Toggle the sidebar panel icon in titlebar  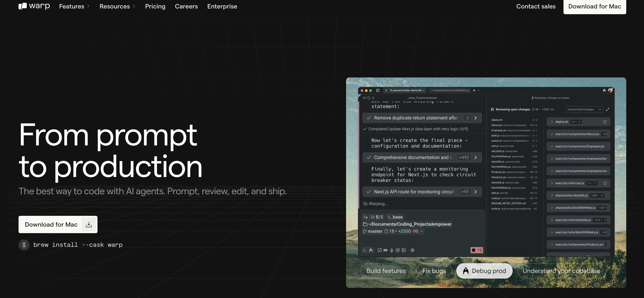(x=378, y=90)
